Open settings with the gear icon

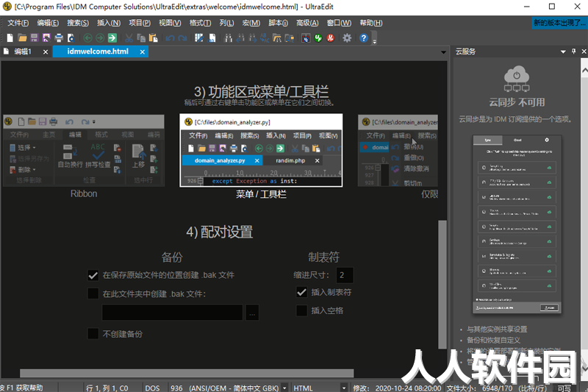(x=347, y=38)
